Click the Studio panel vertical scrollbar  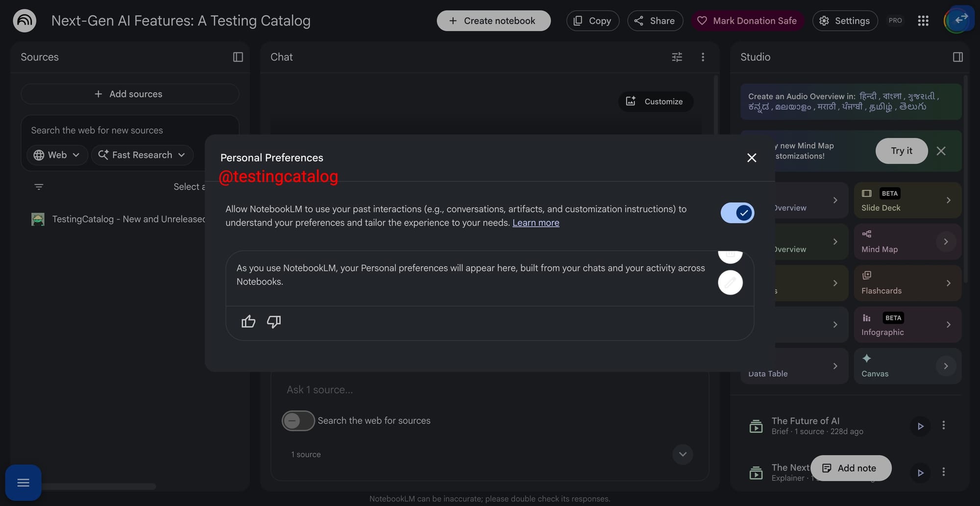966,179
